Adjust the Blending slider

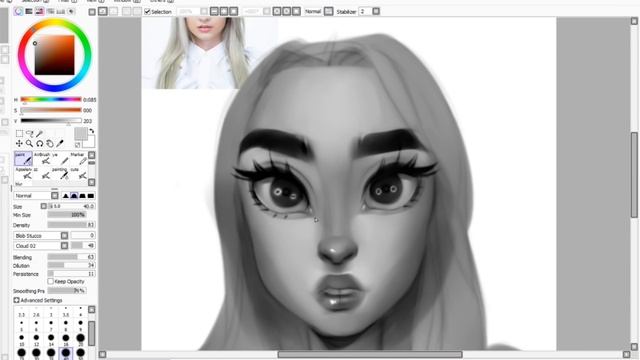(71, 257)
